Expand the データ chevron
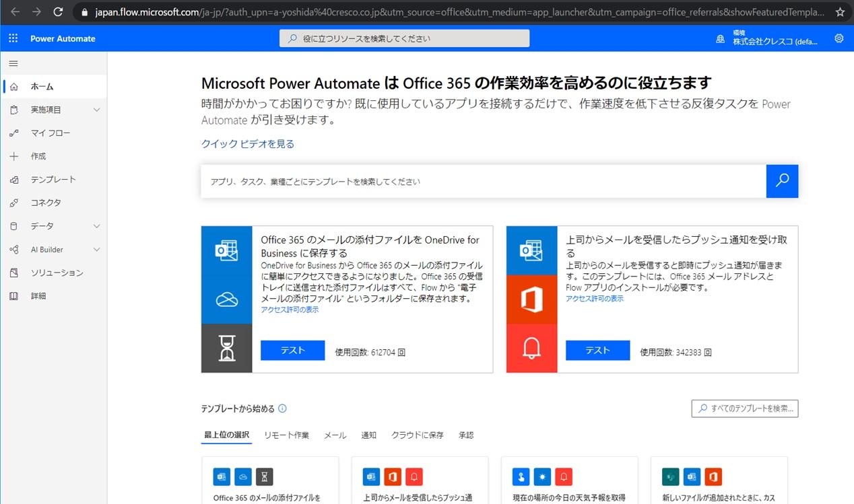Viewport: 854px width, 504px height. click(x=96, y=226)
